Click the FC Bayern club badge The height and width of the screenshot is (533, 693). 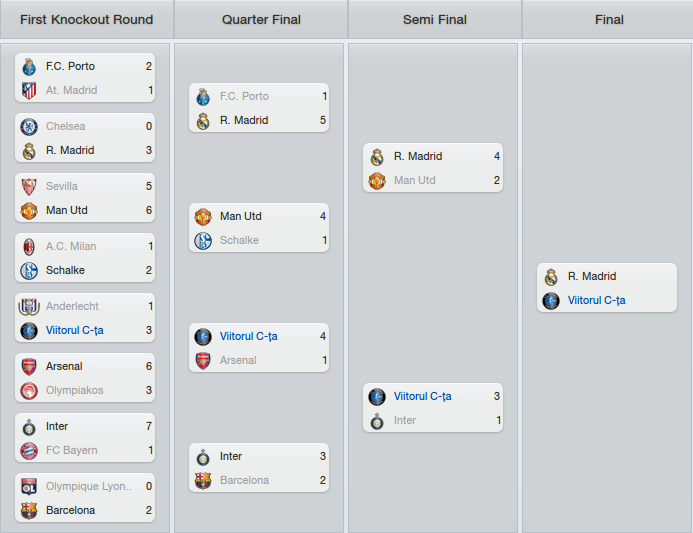click(29, 451)
